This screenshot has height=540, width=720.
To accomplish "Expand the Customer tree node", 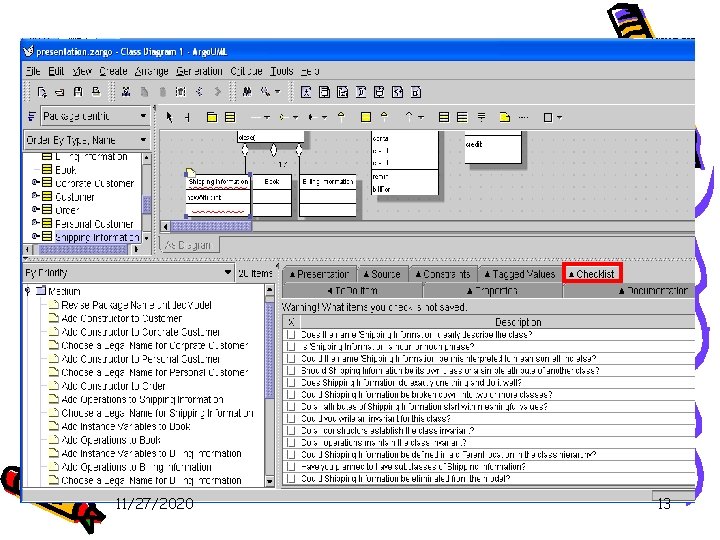I will (35, 196).
